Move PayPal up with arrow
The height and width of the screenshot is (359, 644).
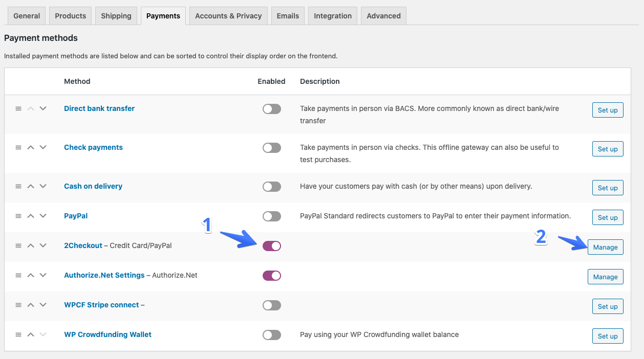click(31, 216)
